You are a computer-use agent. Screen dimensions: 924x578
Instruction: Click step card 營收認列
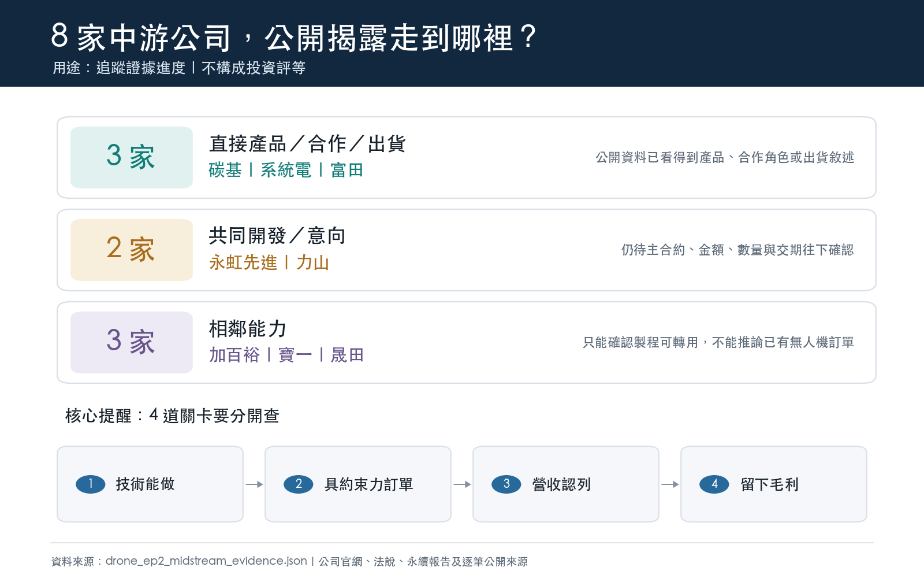pyautogui.click(x=566, y=484)
